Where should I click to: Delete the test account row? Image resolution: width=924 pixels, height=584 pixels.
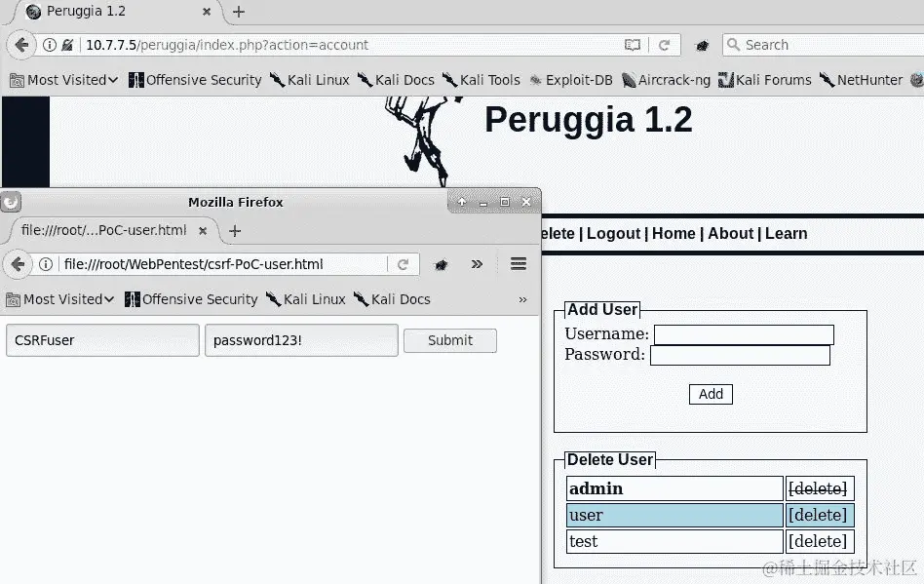(818, 541)
